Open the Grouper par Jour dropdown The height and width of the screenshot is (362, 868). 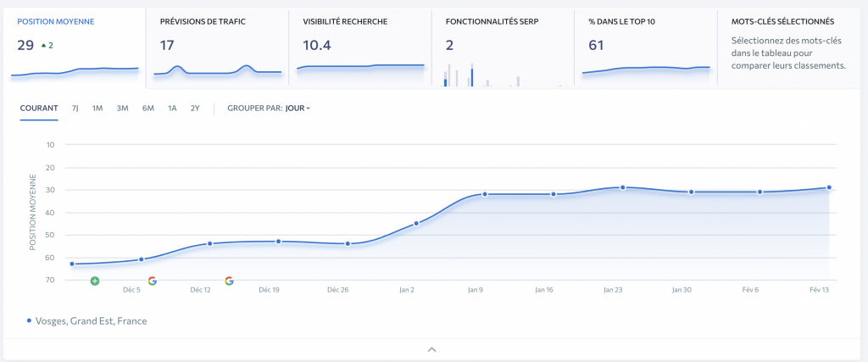pyautogui.click(x=298, y=109)
